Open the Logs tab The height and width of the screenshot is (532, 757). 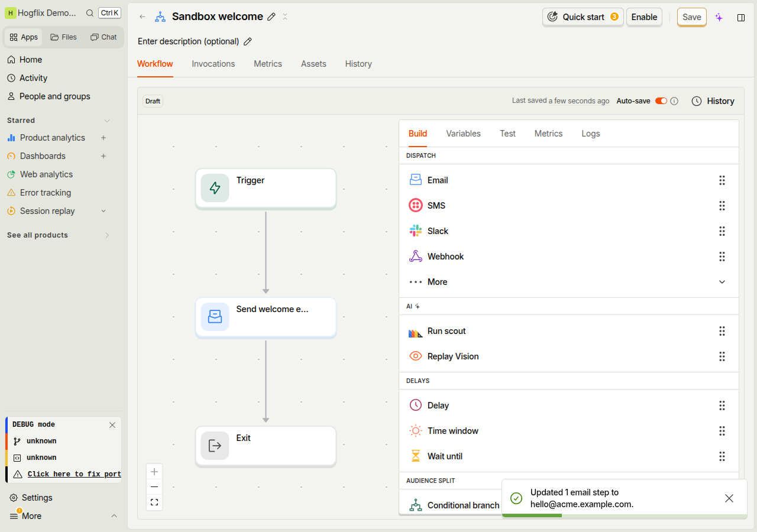(591, 134)
